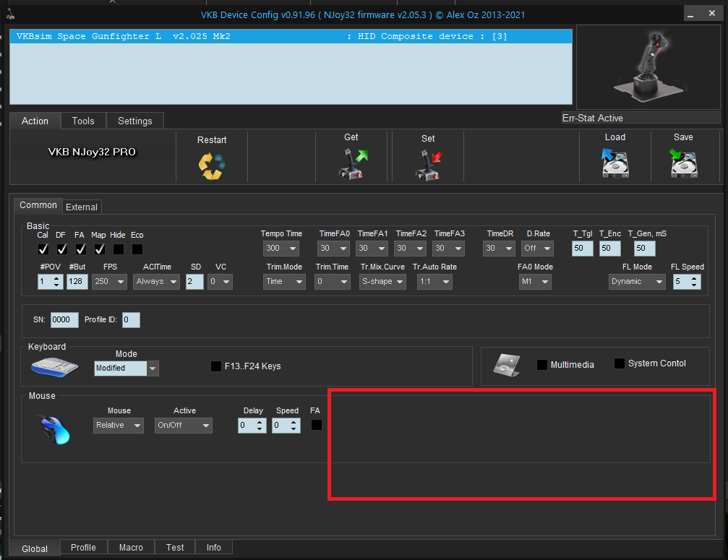Open the TimeFA2 dropdown
This screenshot has width=728, height=560.
click(410, 249)
